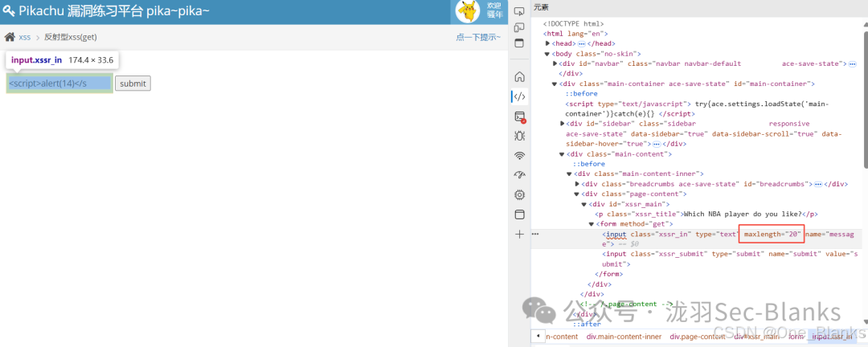Select div.main-content-inner in DOM breadcrumb
Image resolution: width=868 pixels, height=347 pixels.
[624, 336]
